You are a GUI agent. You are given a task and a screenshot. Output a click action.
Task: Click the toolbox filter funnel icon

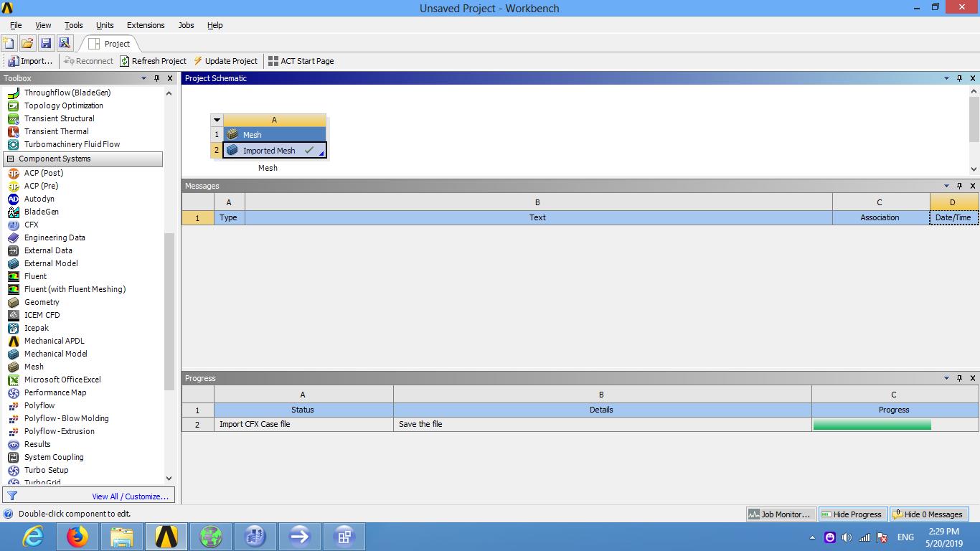12,496
